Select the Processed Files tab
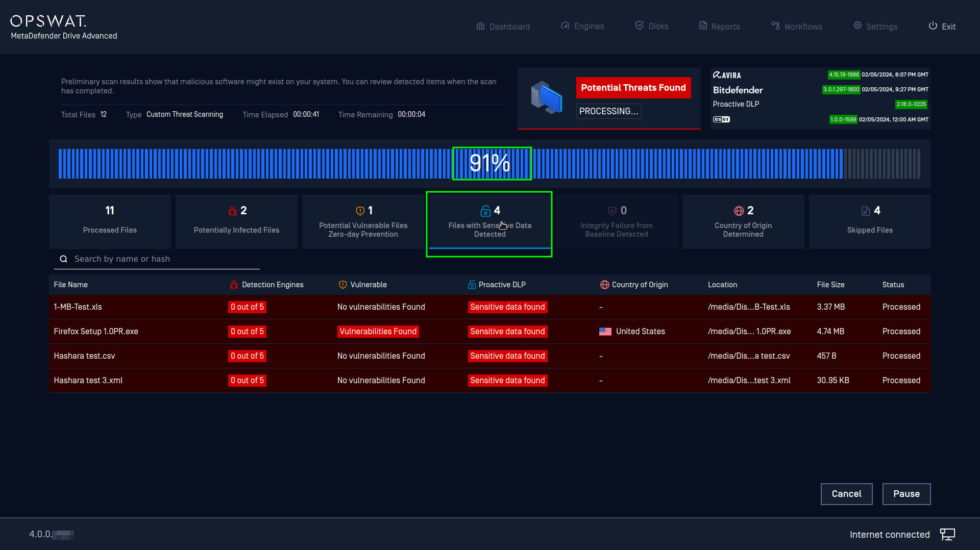 point(110,221)
